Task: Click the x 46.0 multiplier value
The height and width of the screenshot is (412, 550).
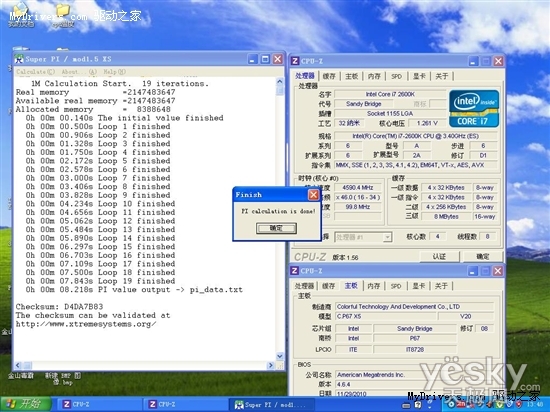Action: (358, 197)
